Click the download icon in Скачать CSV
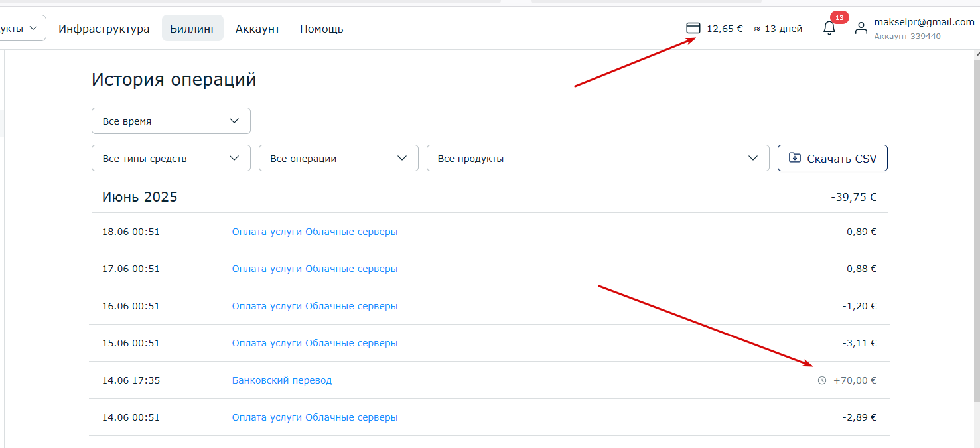 (x=794, y=158)
